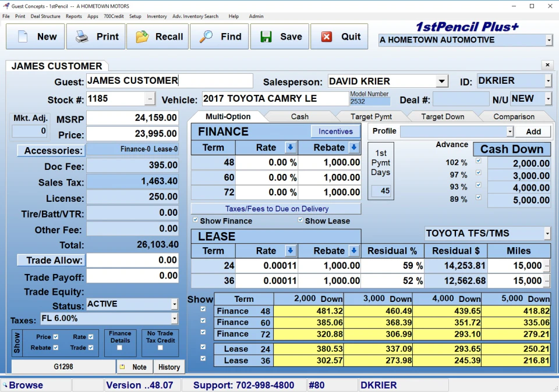Expand the TOYOTA TFS/TMS lender dropdown
Viewport: 559px width, 392px height.
[x=547, y=234]
